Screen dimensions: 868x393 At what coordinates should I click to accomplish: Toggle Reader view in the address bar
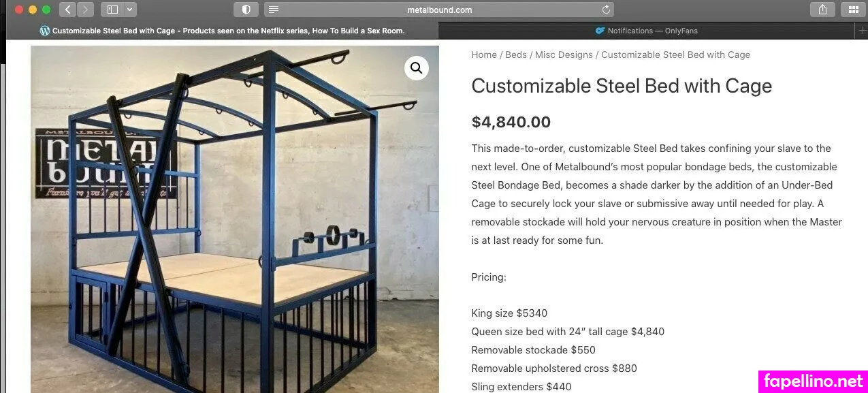[273, 10]
